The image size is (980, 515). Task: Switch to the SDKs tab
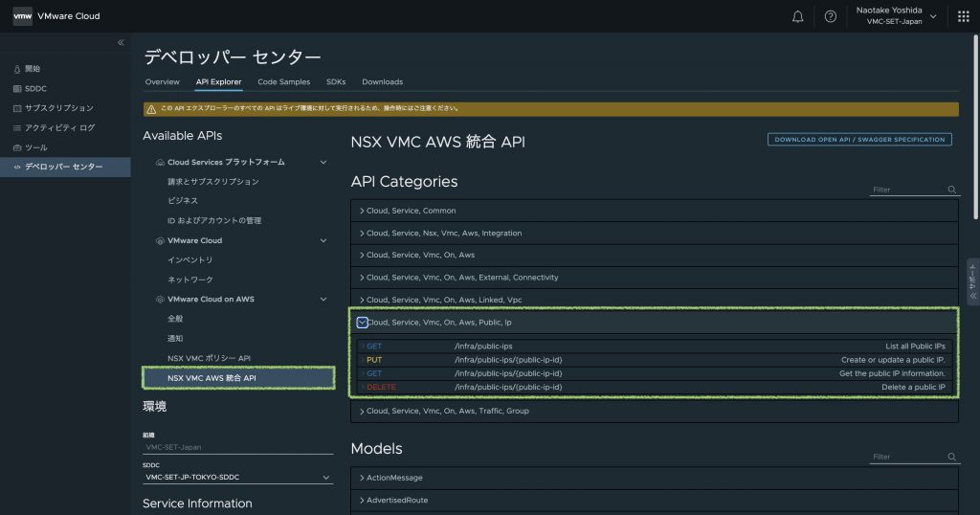coord(336,82)
